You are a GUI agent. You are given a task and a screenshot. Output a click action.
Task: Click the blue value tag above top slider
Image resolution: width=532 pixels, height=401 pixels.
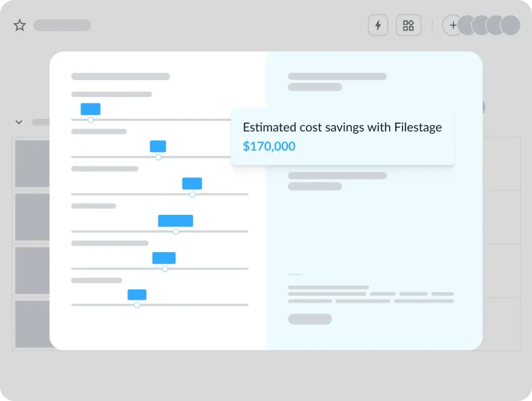pos(90,109)
